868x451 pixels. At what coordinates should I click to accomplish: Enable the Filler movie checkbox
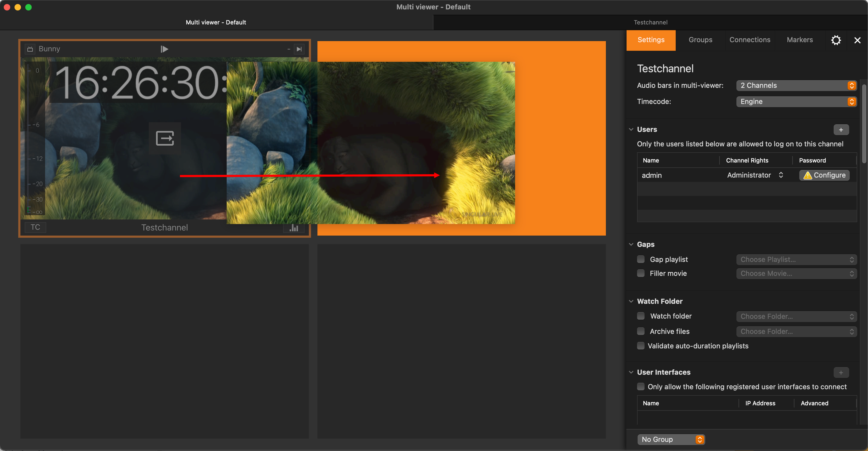point(641,273)
